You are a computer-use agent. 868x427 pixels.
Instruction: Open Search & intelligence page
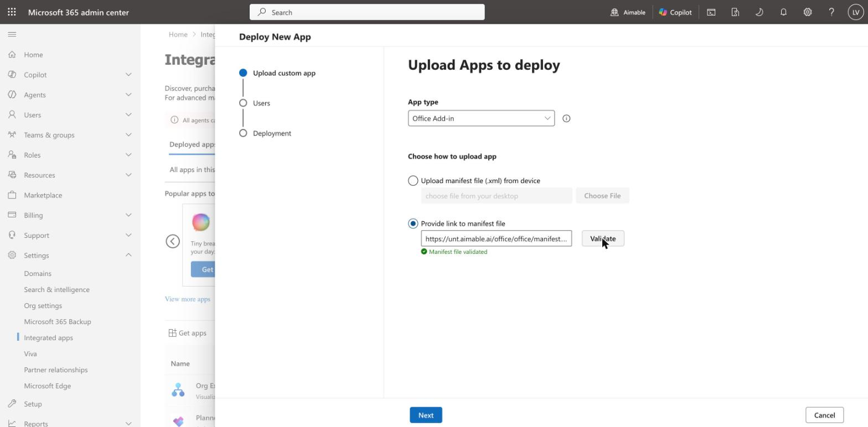pyautogui.click(x=56, y=289)
